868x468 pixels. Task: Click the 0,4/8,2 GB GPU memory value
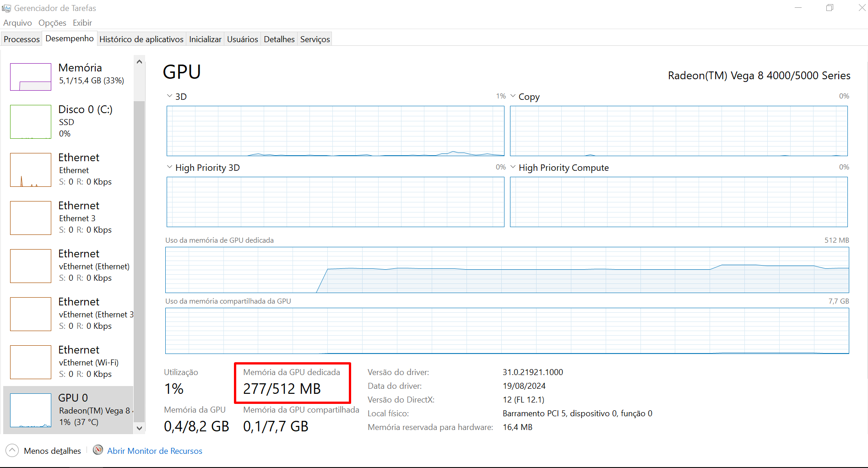click(x=196, y=426)
